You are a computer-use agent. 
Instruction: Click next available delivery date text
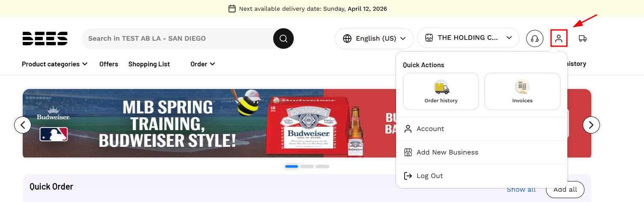(313, 9)
